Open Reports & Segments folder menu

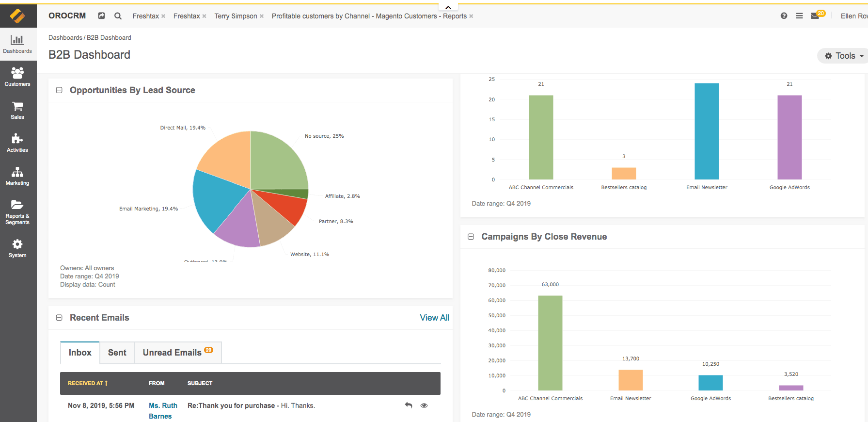(17, 212)
